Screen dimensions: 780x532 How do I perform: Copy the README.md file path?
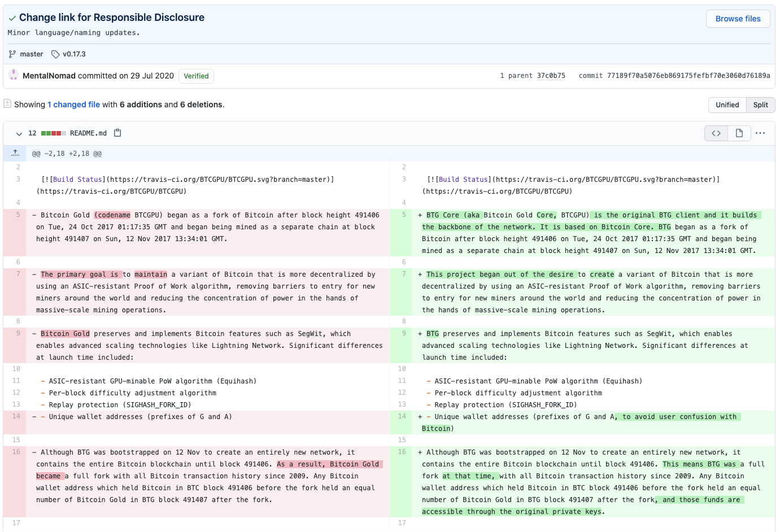(x=117, y=133)
